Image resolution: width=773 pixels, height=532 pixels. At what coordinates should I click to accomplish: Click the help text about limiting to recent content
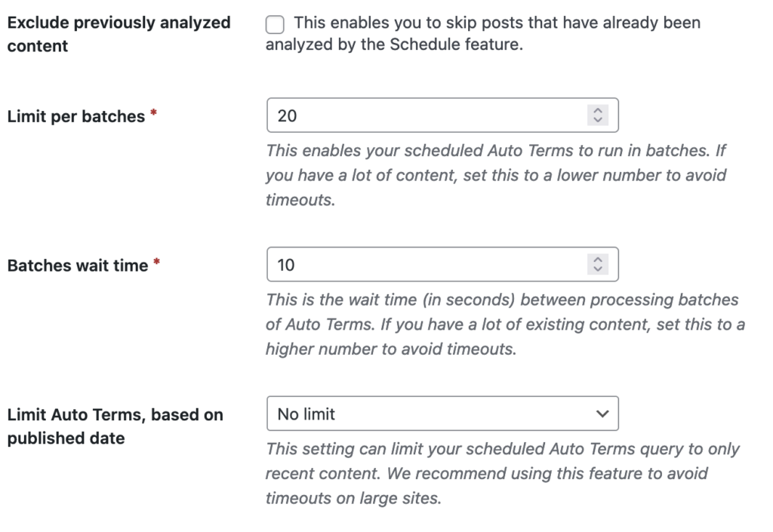coord(502,474)
